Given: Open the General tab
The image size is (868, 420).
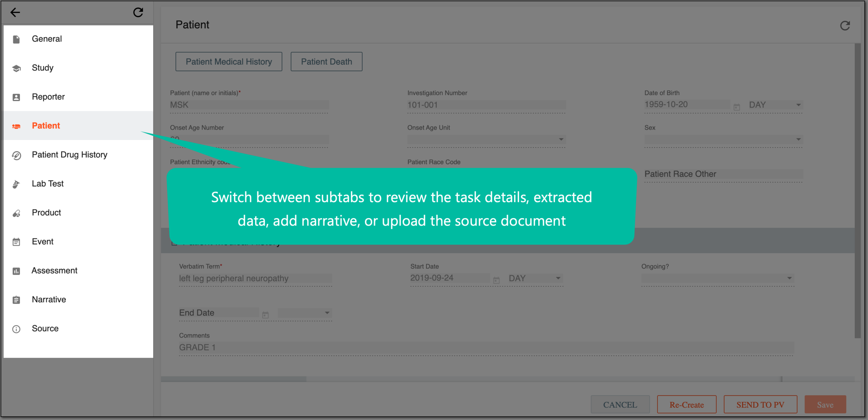Looking at the screenshot, I should 78,39.
